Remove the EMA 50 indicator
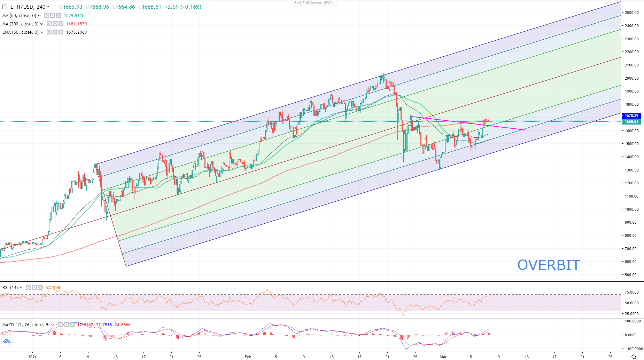644x360 pixels. (x=61, y=32)
